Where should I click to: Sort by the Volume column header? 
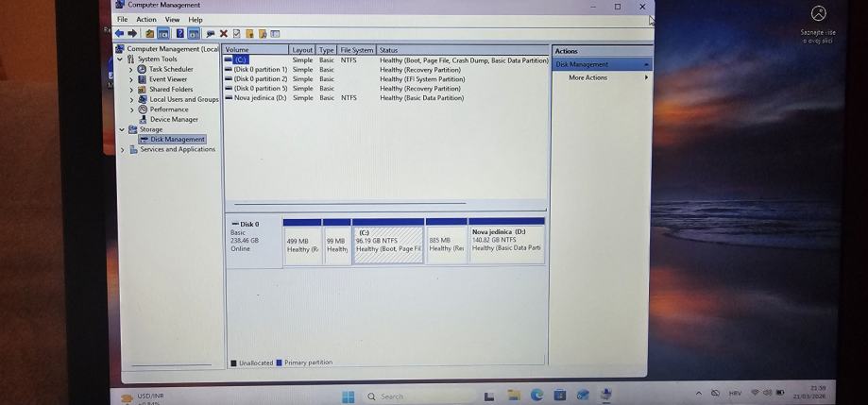tap(256, 50)
